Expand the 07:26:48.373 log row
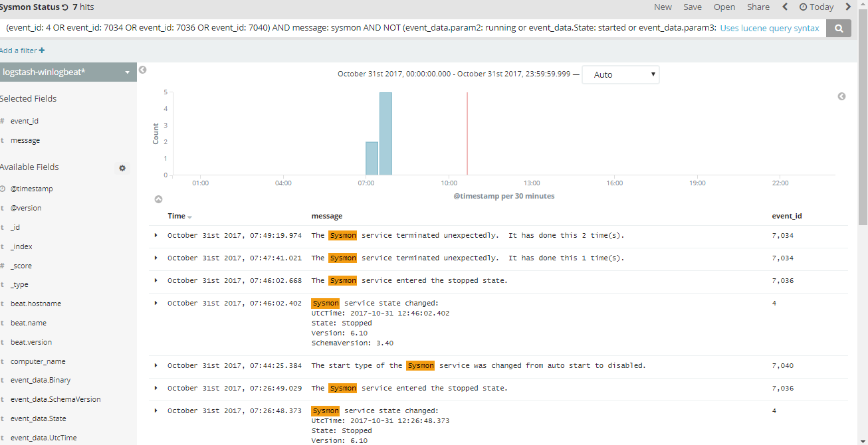This screenshot has width=868, height=445. tap(156, 410)
